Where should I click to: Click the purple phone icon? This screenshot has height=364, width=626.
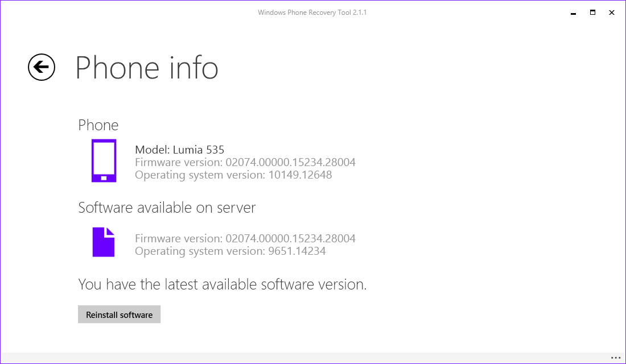[104, 161]
